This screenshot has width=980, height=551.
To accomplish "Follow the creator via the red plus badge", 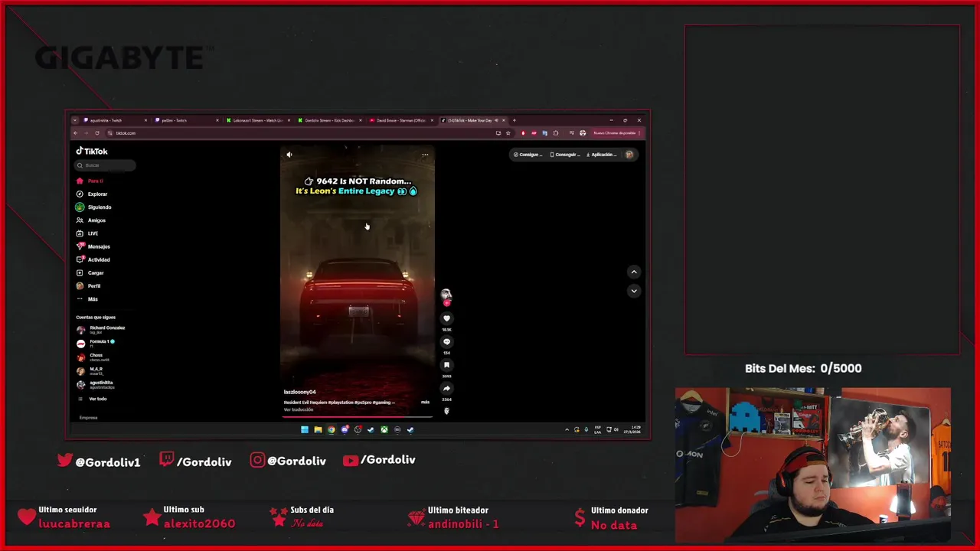I will point(446,303).
